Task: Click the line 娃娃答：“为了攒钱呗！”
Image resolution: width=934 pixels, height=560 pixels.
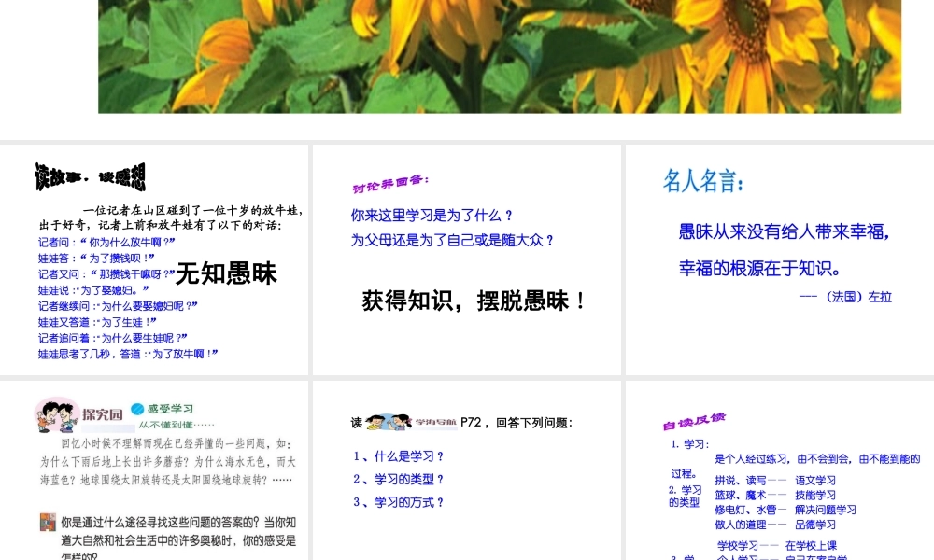Action: [96, 259]
